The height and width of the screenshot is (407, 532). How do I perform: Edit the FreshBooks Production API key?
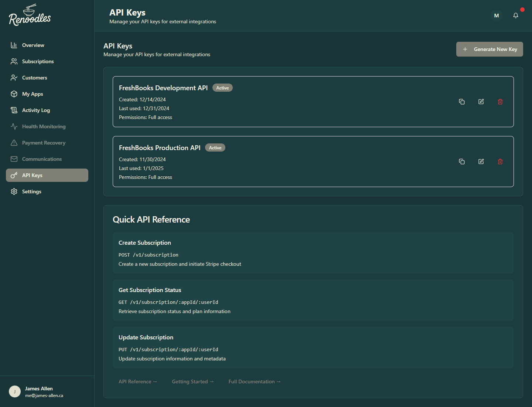click(x=481, y=162)
